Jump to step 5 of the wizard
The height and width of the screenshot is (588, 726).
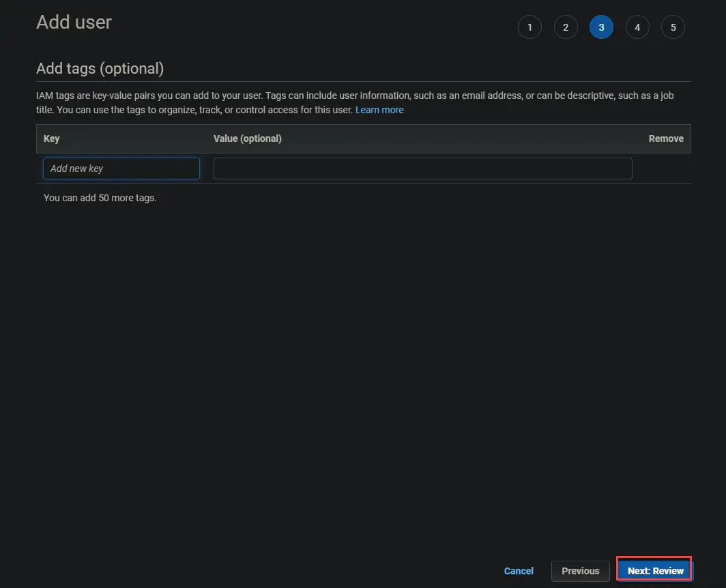(x=673, y=27)
